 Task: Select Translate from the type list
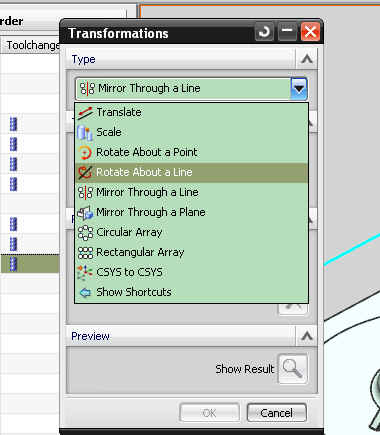(x=191, y=112)
